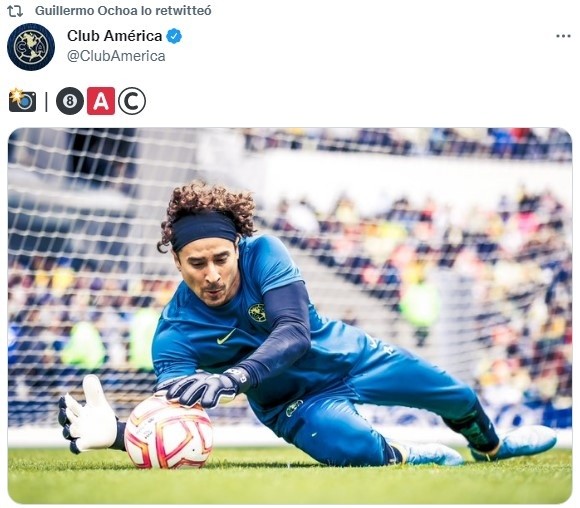Click the black 8-ball emoji
Screen dimensions: 580x508
pyautogui.click(x=70, y=101)
